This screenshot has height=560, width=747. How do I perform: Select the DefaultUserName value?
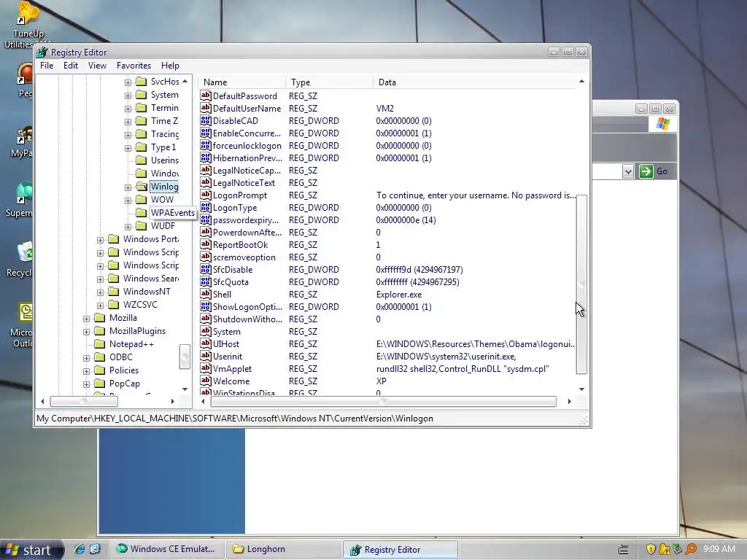(247, 108)
